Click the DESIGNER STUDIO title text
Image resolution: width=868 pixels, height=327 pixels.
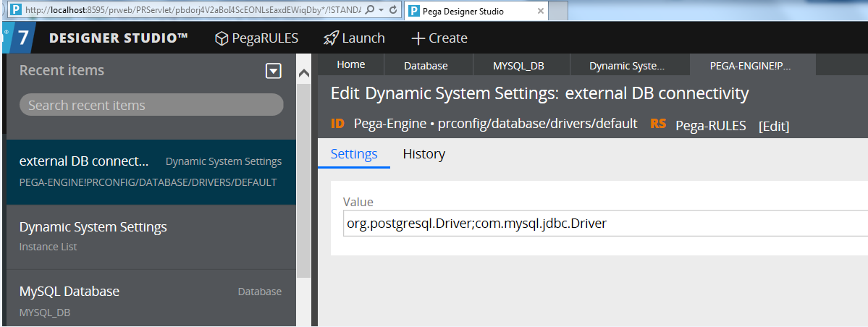(119, 38)
